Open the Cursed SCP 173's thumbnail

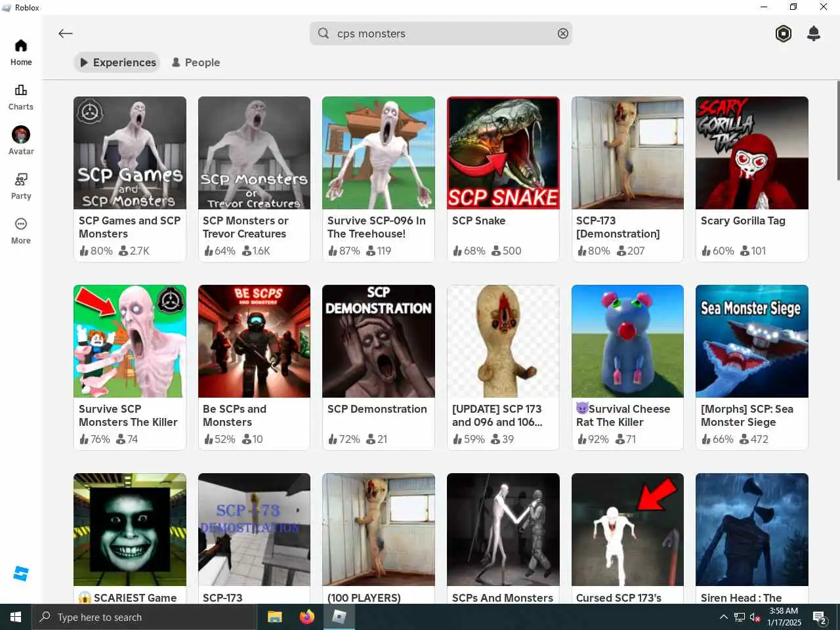click(x=627, y=530)
